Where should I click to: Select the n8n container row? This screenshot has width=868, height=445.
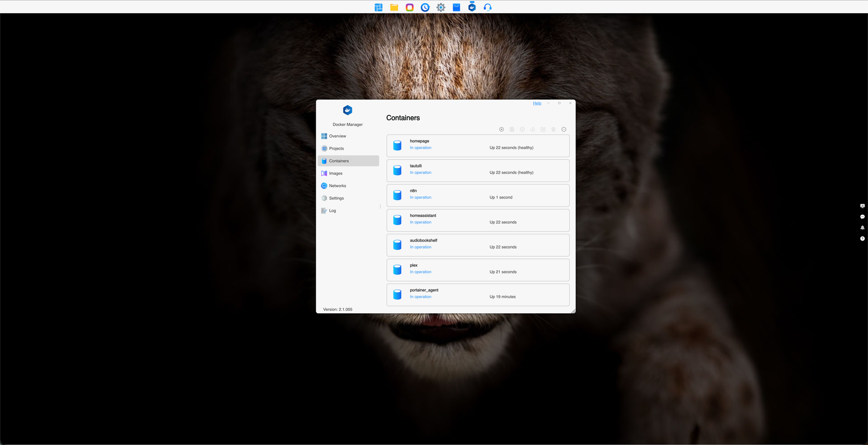coord(478,195)
